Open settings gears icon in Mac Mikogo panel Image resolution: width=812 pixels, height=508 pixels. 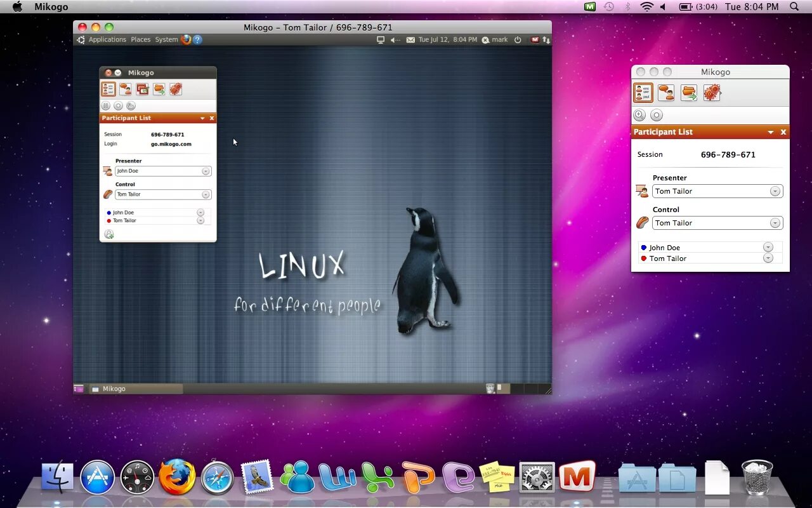point(712,93)
